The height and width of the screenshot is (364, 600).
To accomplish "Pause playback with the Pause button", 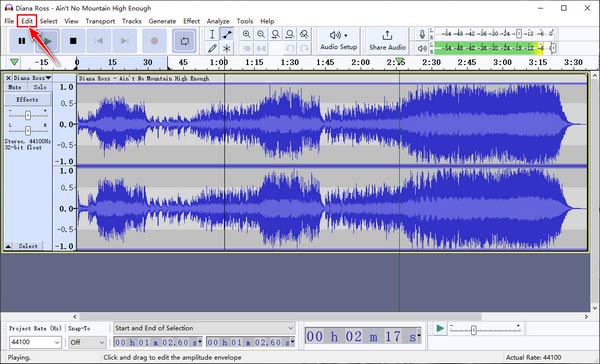I will (x=22, y=41).
